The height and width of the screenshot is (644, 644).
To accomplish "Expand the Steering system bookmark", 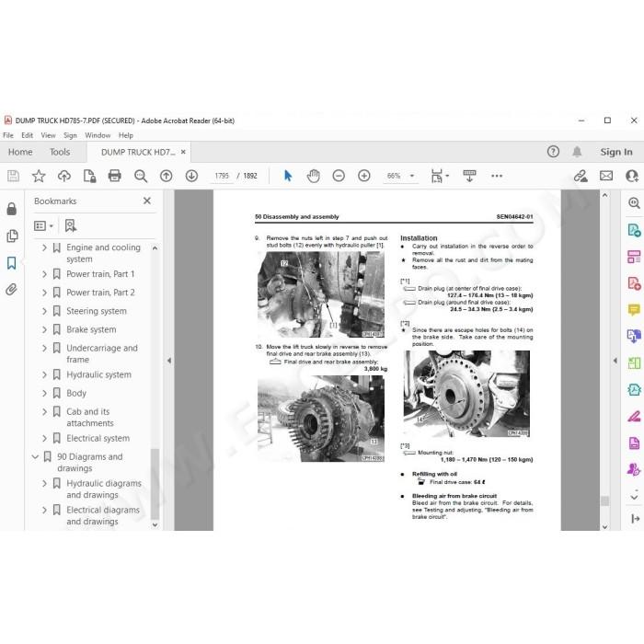I will [44, 311].
